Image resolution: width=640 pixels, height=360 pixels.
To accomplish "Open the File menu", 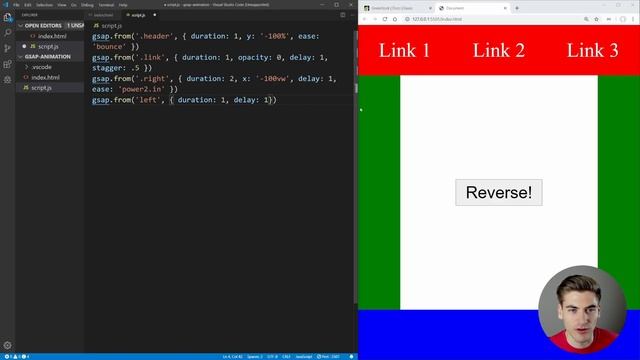I will pos(16,5).
